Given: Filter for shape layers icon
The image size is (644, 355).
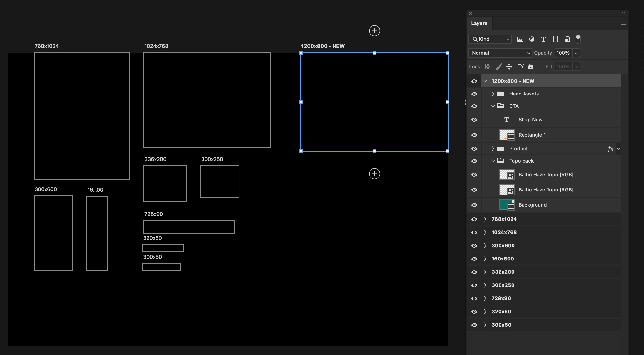Looking at the screenshot, I should [x=555, y=39].
